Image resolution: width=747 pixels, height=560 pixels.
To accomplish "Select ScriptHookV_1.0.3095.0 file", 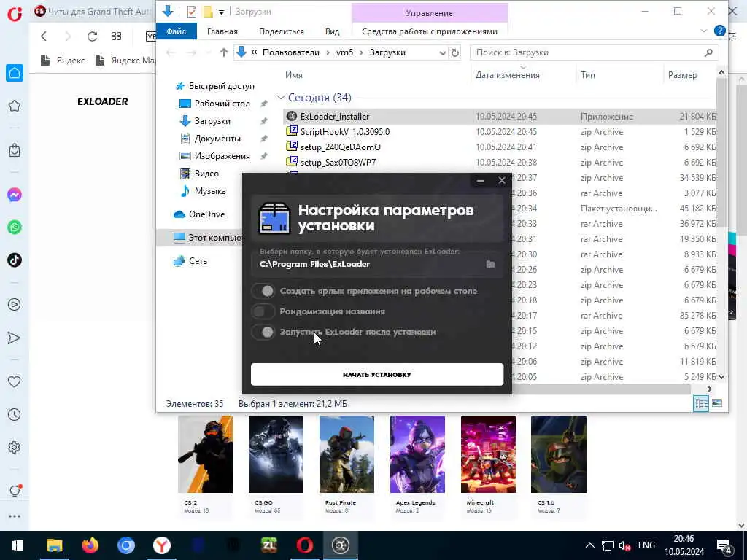I will 344,132.
